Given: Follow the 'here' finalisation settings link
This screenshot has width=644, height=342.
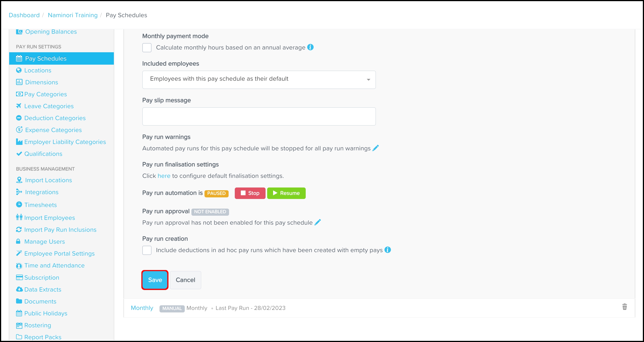Looking at the screenshot, I should point(164,176).
